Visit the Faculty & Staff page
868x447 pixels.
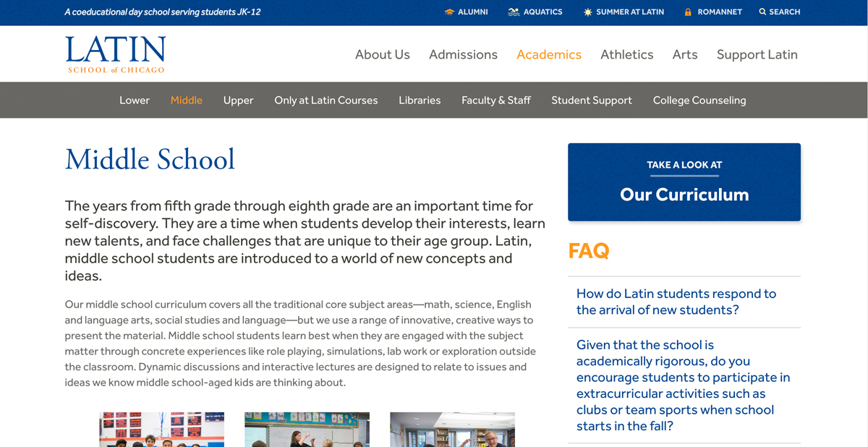click(496, 100)
